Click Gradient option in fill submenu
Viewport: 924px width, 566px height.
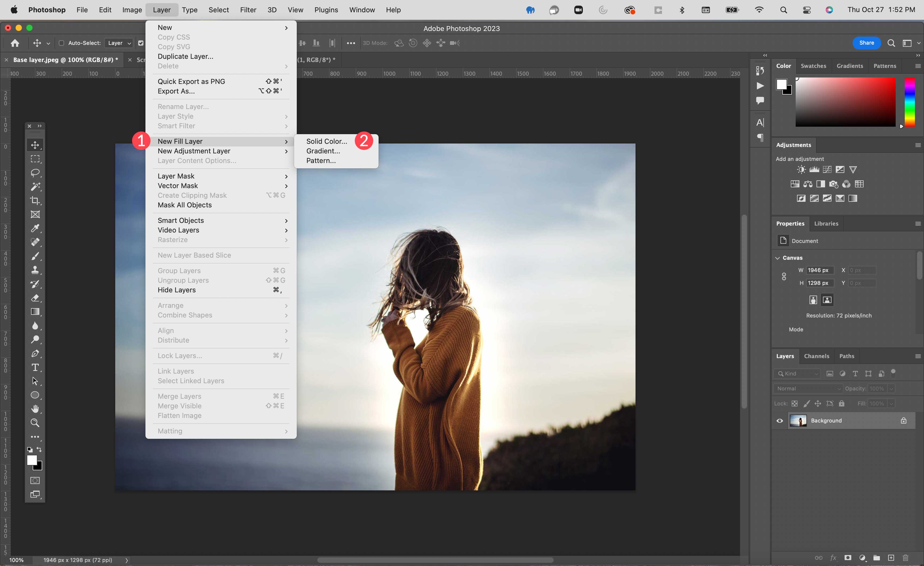tap(323, 150)
